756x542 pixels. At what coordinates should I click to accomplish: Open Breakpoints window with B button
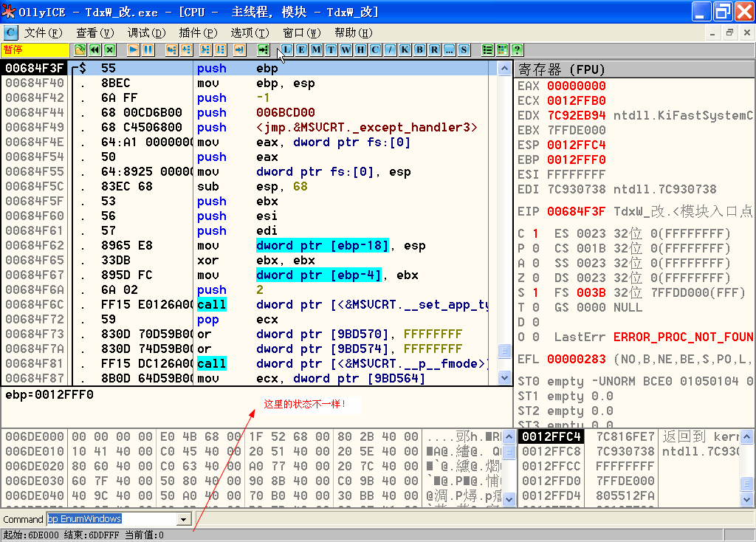pos(420,49)
